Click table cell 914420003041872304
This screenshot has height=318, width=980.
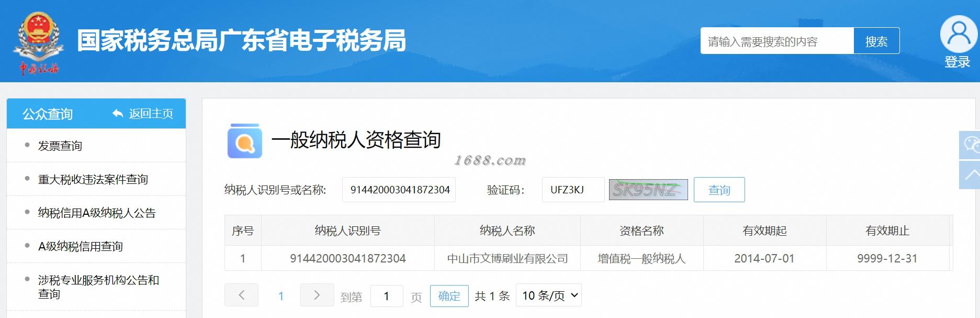348,258
